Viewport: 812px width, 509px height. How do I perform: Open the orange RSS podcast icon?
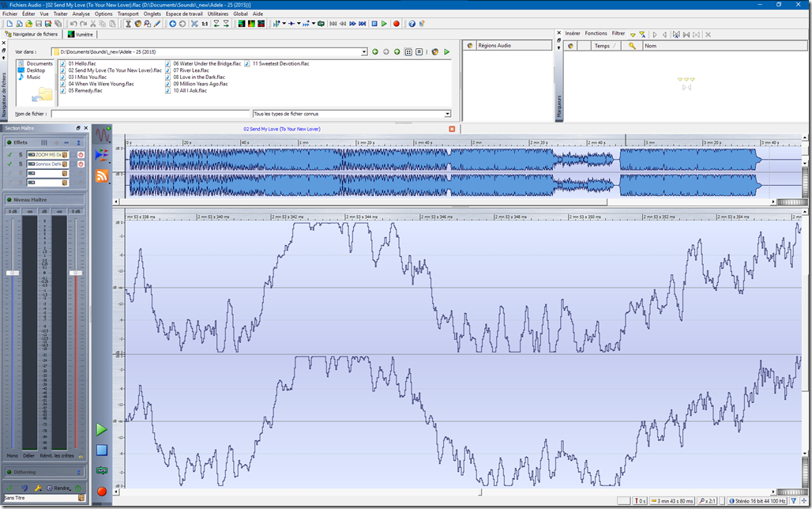pos(102,175)
